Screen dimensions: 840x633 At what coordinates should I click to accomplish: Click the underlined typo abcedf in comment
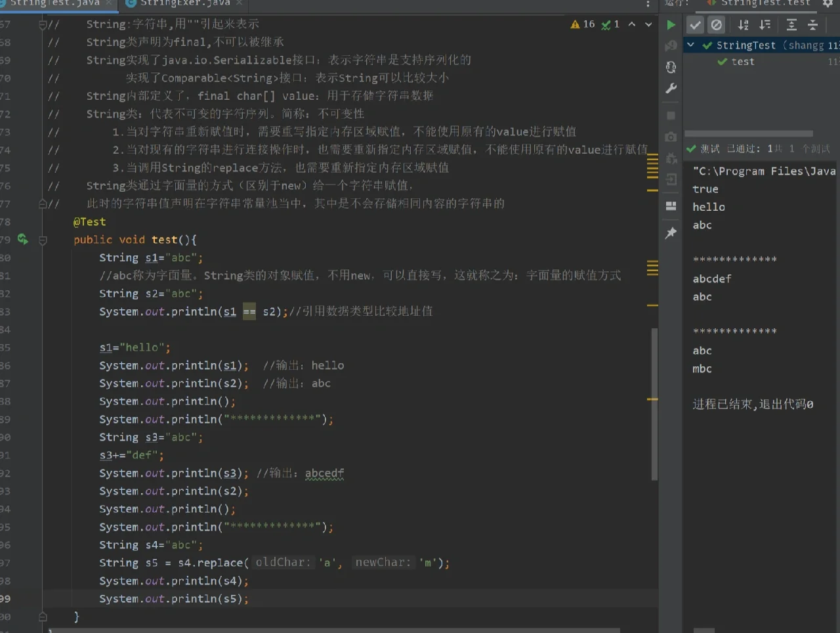[x=324, y=473]
